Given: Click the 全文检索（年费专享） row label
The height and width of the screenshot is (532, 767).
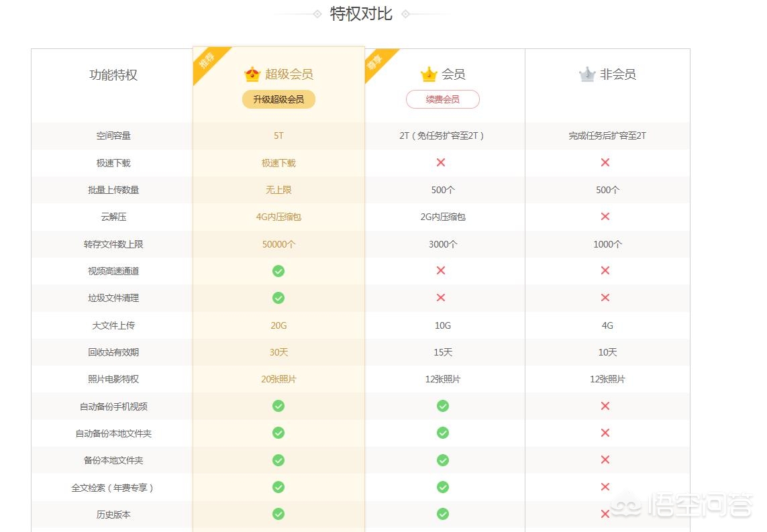Looking at the screenshot, I should [113, 488].
